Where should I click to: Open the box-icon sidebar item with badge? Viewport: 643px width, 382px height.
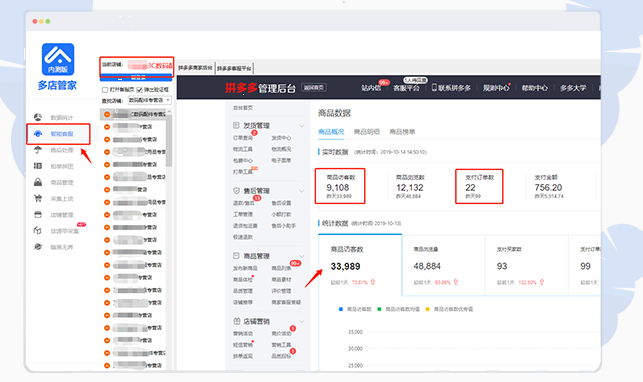[38, 231]
